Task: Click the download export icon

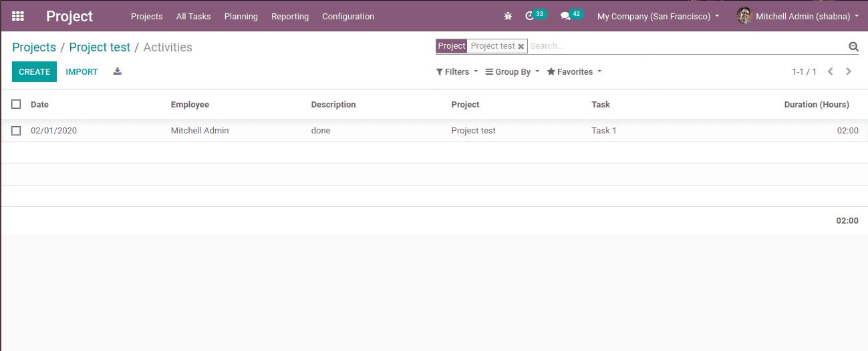Action: point(118,71)
